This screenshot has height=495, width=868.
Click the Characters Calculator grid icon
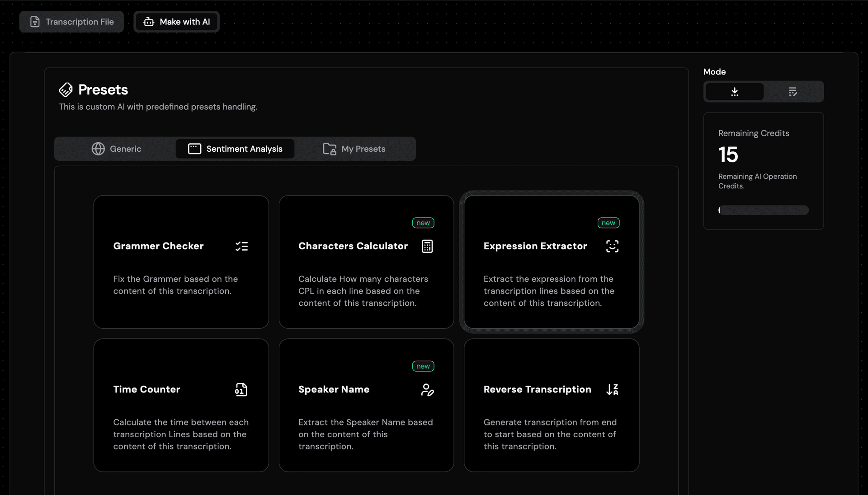tap(427, 246)
